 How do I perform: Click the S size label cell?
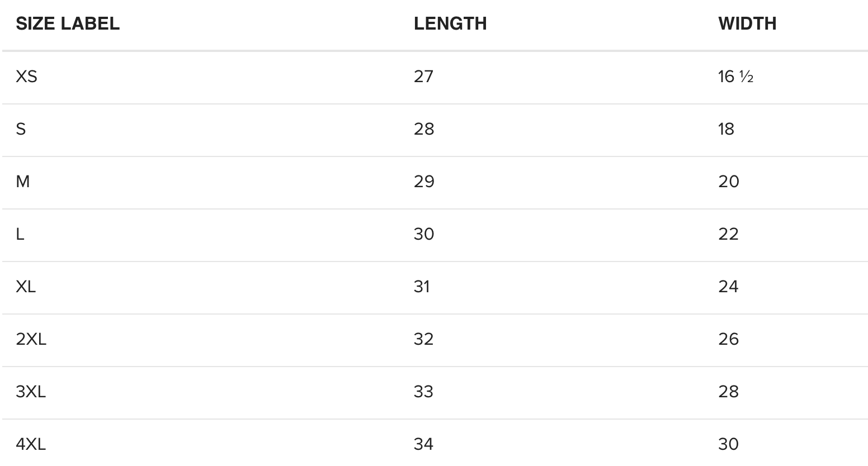coord(21,129)
